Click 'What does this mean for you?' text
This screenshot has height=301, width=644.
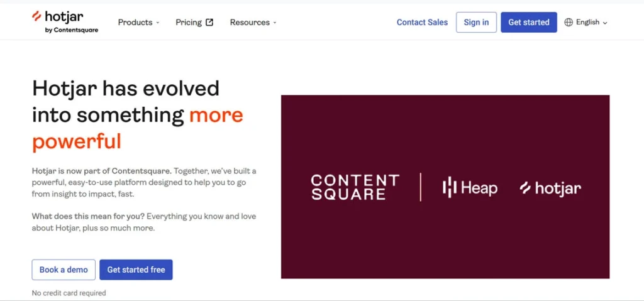click(x=88, y=216)
